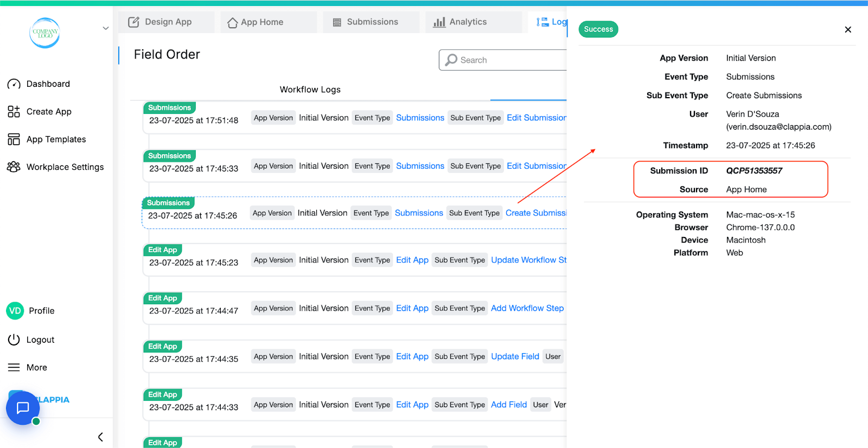
Task: Switch to the Design App tab
Action: 166,22
